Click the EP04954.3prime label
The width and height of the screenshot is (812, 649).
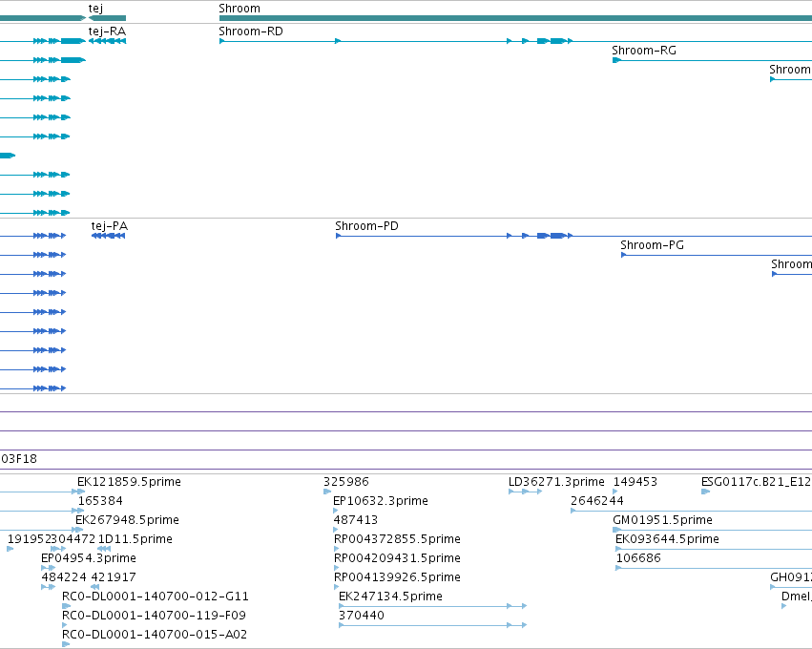[89, 558]
